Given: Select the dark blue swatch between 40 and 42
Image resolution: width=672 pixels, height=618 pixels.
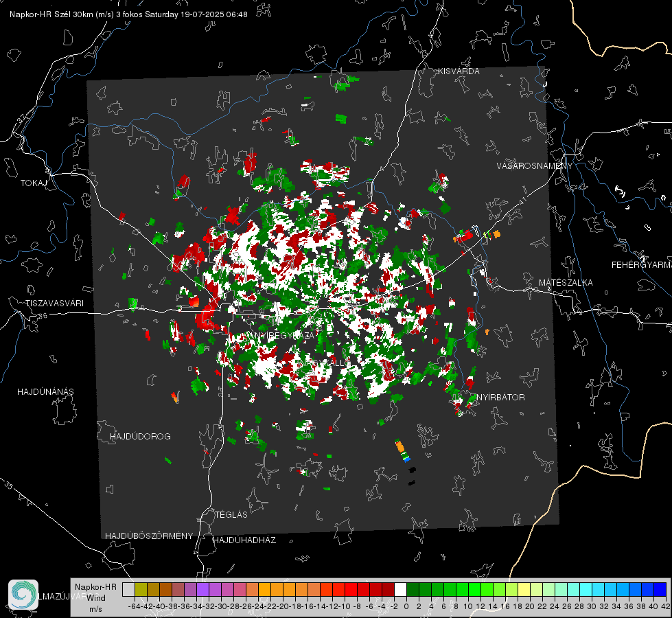Looking at the screenshot, I should pos(660,589).
